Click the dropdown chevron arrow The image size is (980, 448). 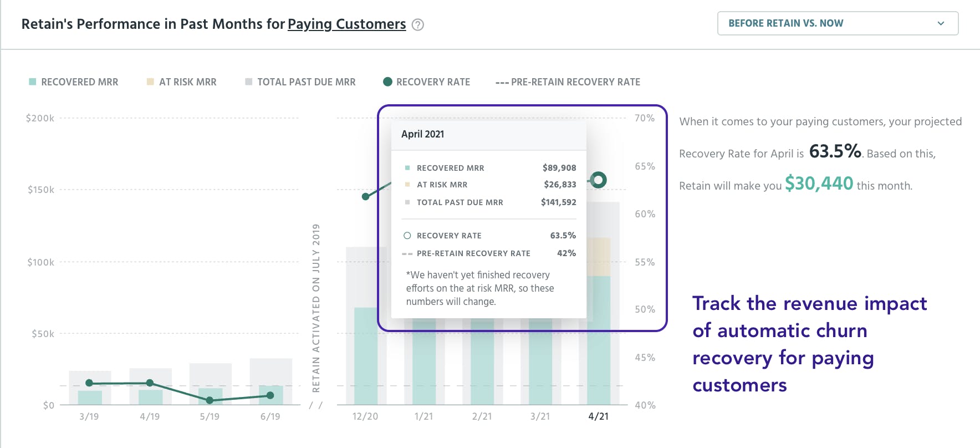(x=940, y=23)
